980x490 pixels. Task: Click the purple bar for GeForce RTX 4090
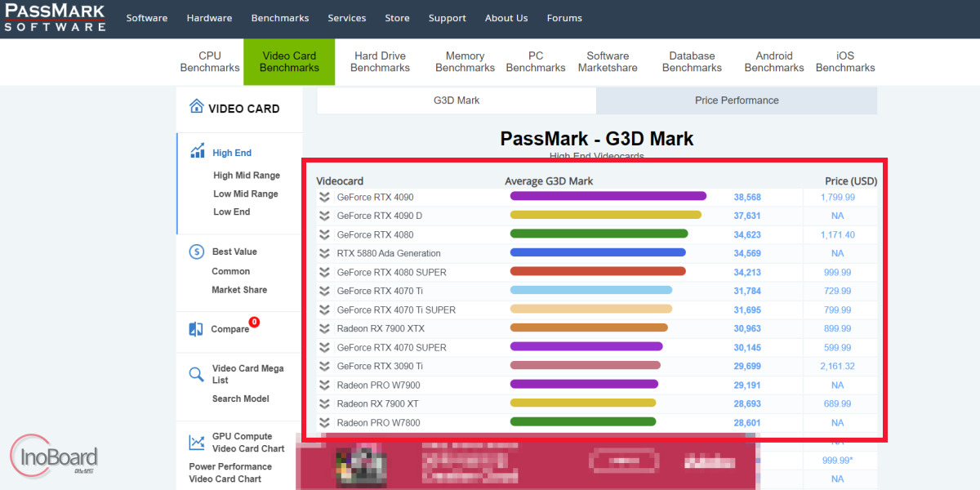point(608,196)
